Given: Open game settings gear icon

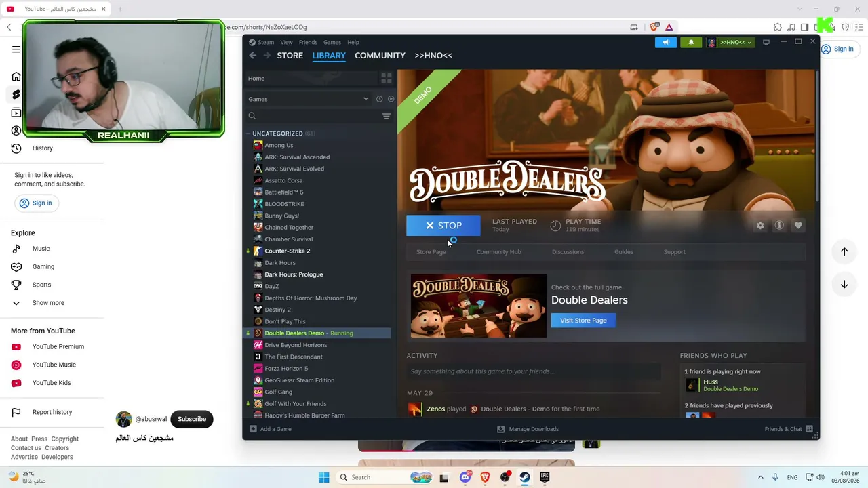Looking at the screenshot, I should (x=760, y=226).
